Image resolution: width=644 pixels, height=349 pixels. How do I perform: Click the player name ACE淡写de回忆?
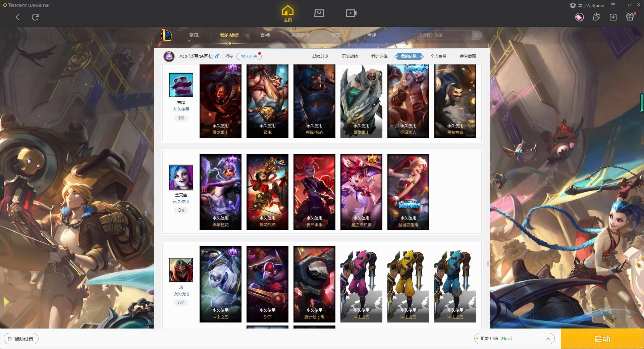196,56
